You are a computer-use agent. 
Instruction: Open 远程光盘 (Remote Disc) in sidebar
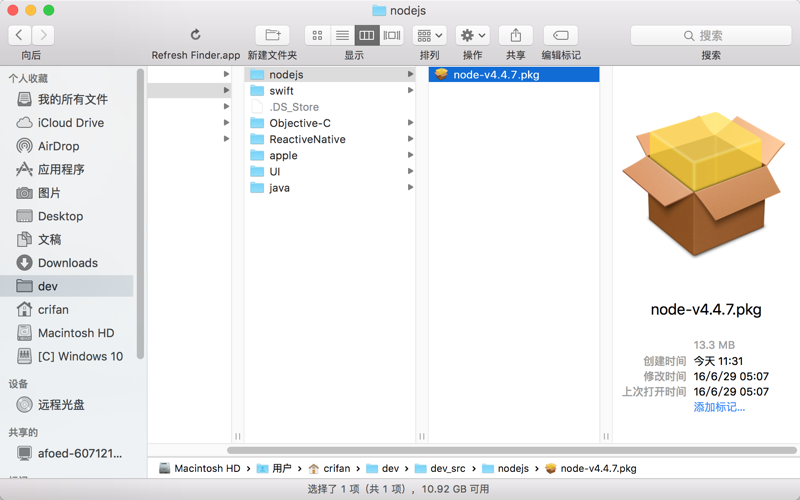(67, 405)
